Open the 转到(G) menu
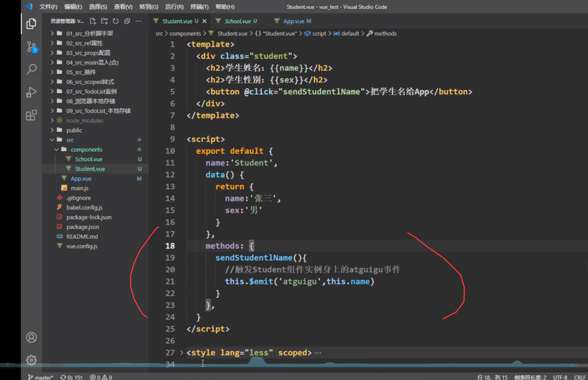 click(149, 7)
